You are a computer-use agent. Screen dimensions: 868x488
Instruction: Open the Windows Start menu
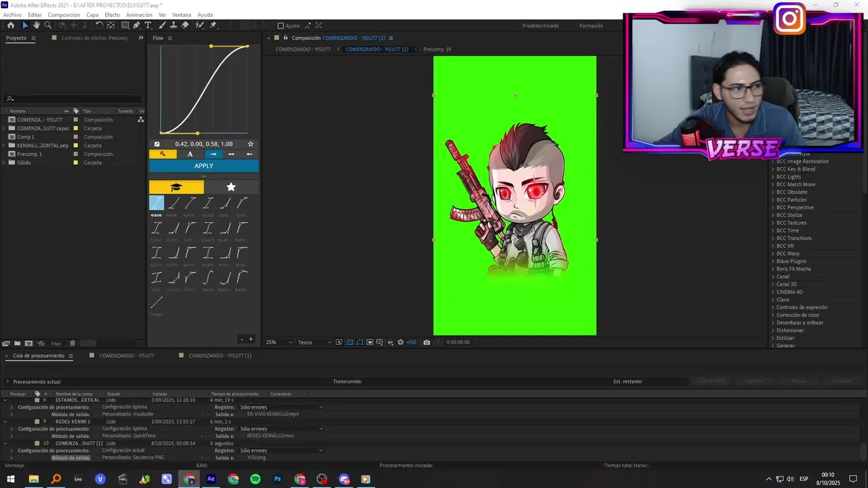tap(11, 479)
